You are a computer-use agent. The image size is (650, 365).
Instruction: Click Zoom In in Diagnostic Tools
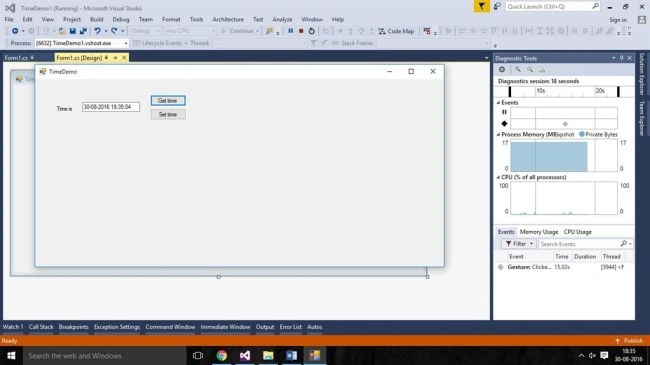click(x=517, y=70)
